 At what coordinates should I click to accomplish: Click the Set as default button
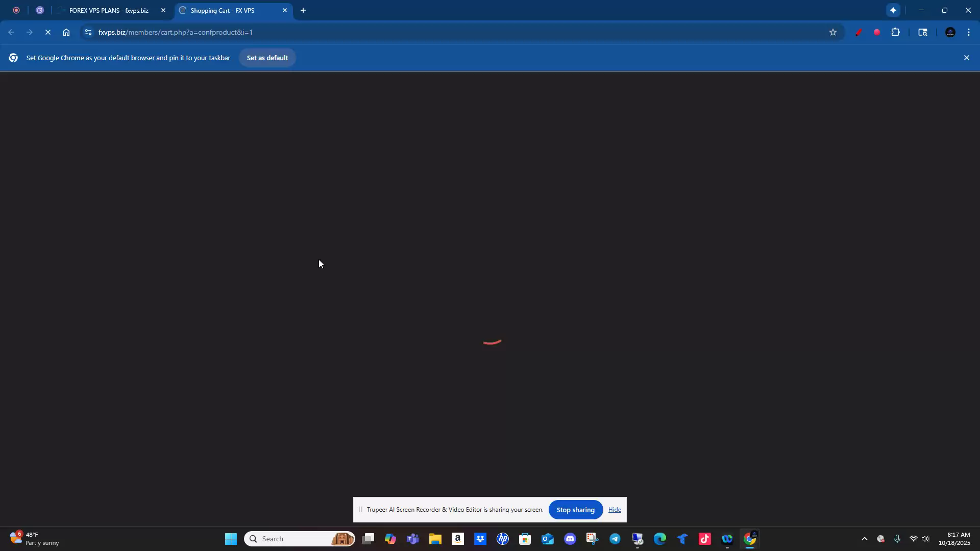267,57
